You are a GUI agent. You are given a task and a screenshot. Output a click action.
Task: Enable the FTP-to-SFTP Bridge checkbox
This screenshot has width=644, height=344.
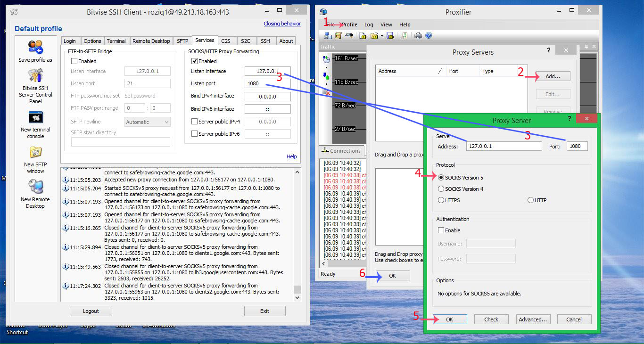[74, 61]
